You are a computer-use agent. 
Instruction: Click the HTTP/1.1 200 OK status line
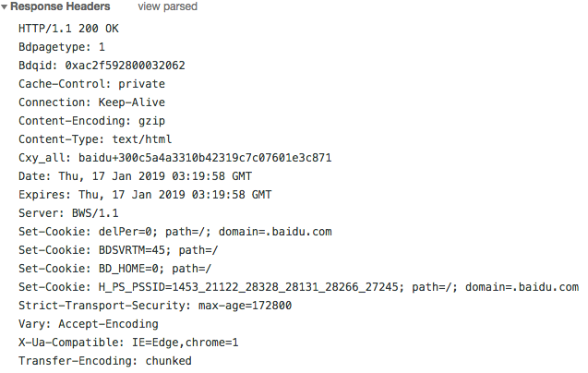pos(68,29)
